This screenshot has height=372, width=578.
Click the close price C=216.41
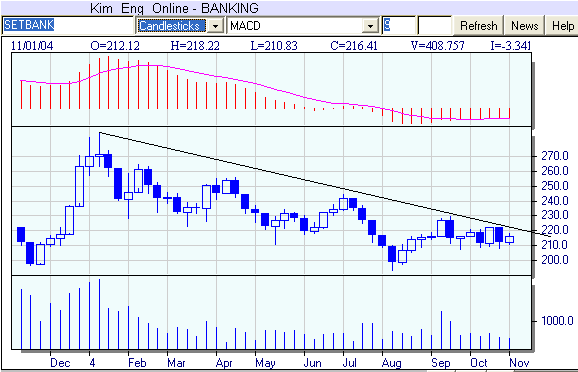coord(354,46)
